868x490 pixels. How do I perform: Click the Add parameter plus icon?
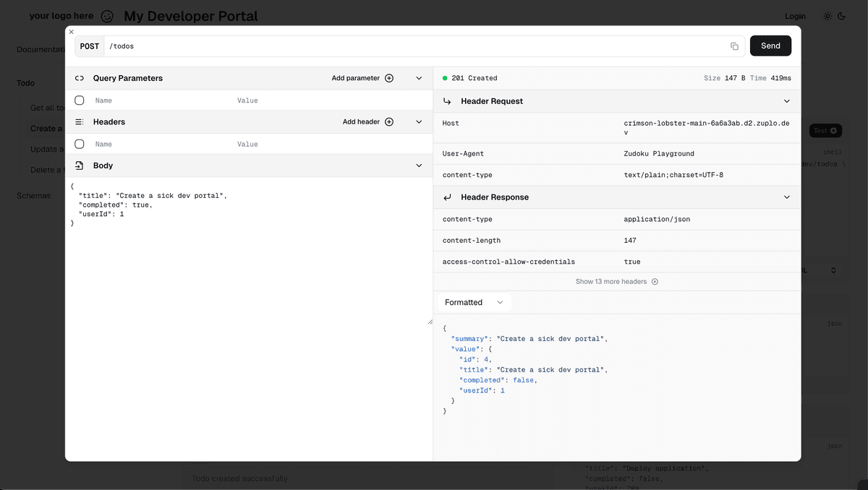(x=389, y=77)
